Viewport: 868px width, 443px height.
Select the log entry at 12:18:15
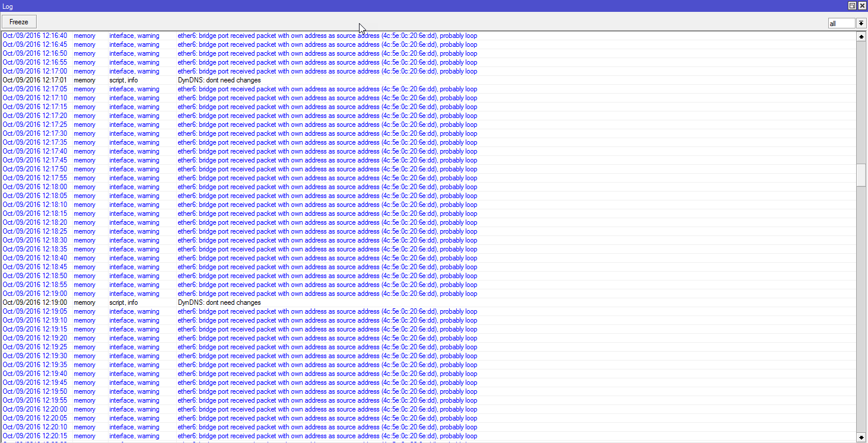click(429, 213)
